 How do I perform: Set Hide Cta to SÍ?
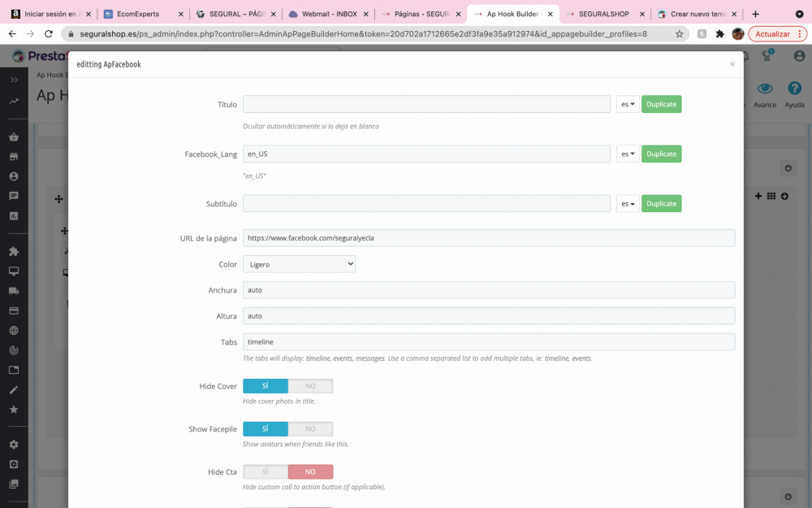(x=266, y=471)
